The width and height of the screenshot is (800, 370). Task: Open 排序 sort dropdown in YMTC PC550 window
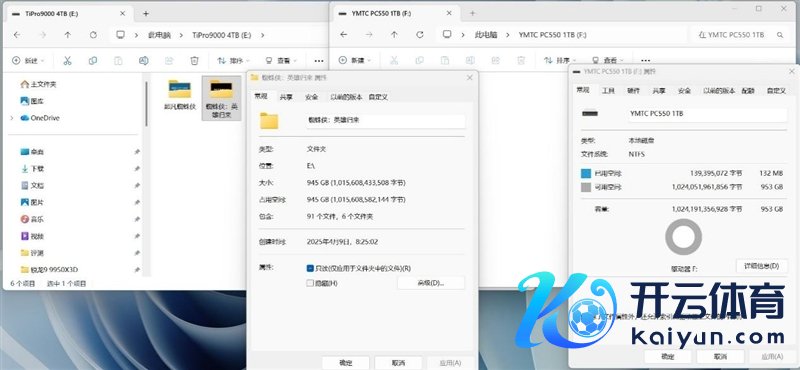[559, 60]
